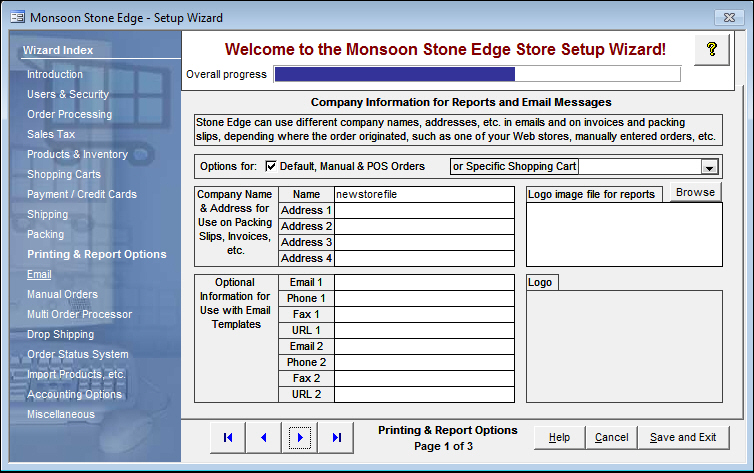Click the help question mark icon

pos(711,50)
